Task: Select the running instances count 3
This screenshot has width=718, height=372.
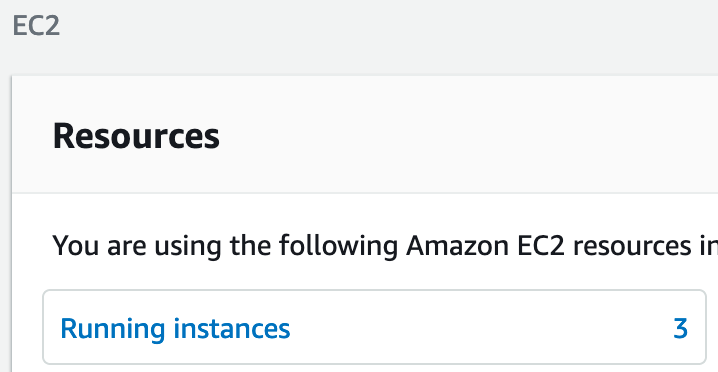Action: point(680,328)
